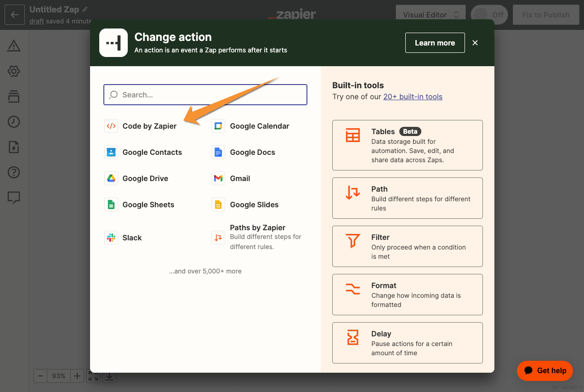Screen dimensions: 584x392
Task: Open the Visual Editor dropdown
Action: [x=431, y=15]
